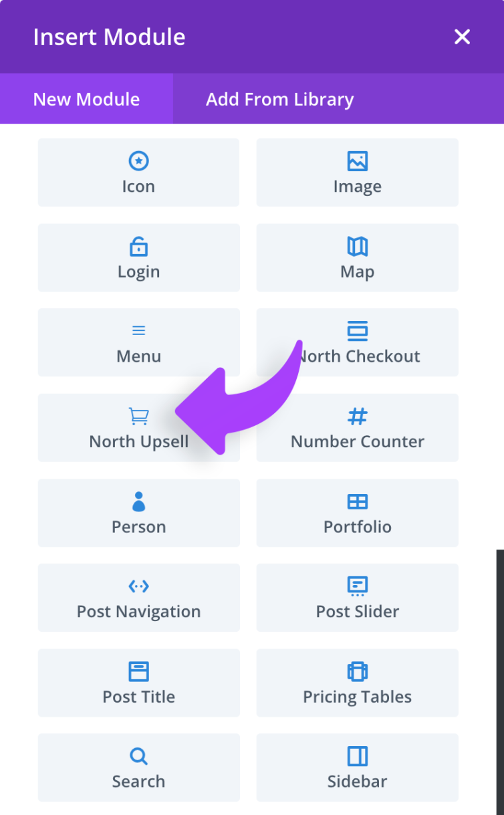
Task: Insert the Post Title module
Action: click(138, 683)
